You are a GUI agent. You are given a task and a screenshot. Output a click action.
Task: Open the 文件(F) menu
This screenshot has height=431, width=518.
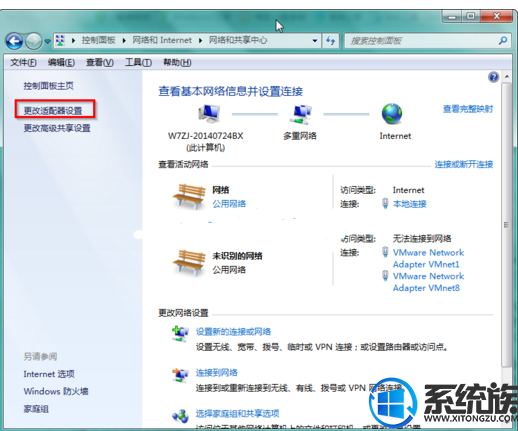pos(23,62)
